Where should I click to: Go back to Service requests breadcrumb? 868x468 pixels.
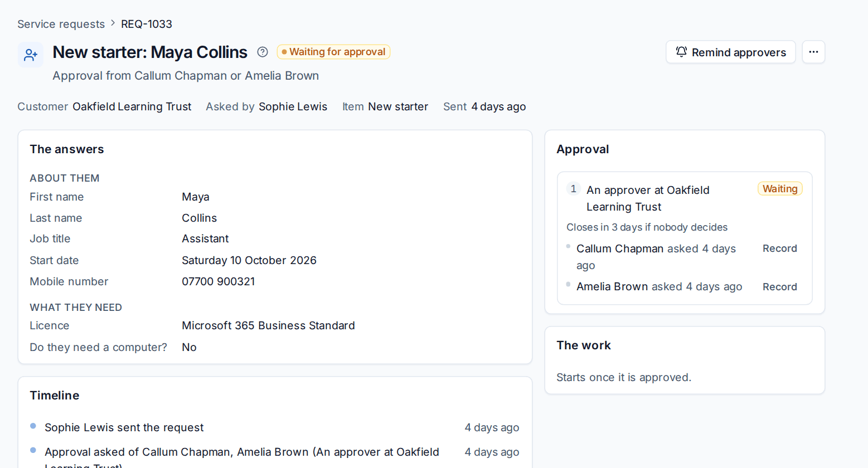pyautogui.click(x=61, y=24)
